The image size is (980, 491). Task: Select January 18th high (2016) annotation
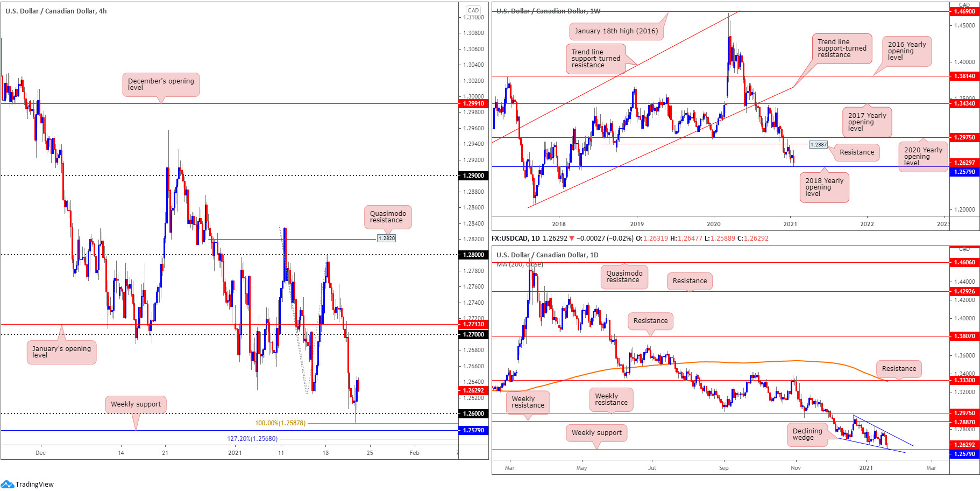pos(616,31)
